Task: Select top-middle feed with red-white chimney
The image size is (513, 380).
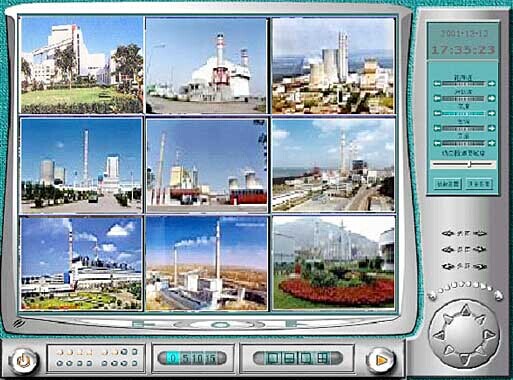Action: point(207,65)
